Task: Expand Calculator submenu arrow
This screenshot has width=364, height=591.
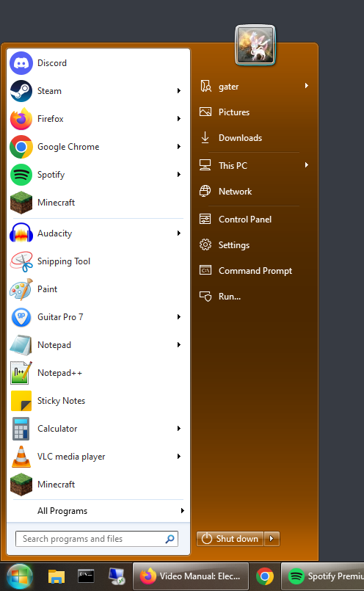Action: 179,429
